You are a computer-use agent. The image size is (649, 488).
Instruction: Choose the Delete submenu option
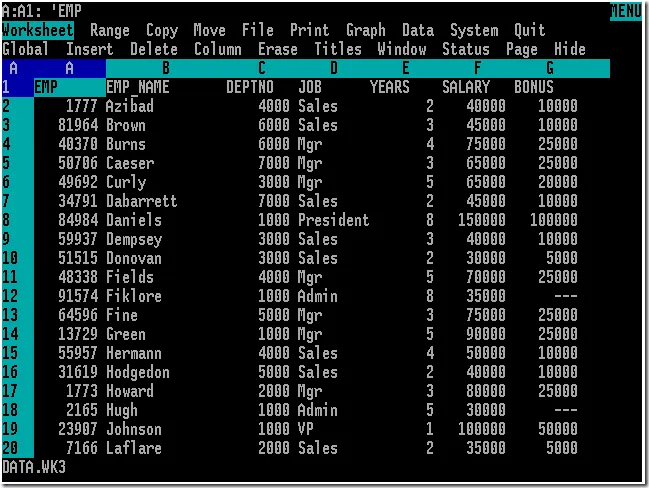[154, 49]
